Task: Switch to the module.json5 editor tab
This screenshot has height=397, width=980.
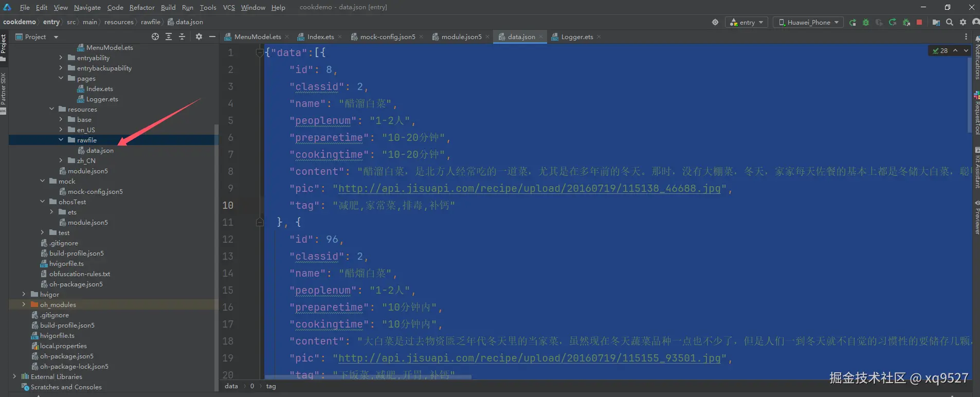Action: 461,37
